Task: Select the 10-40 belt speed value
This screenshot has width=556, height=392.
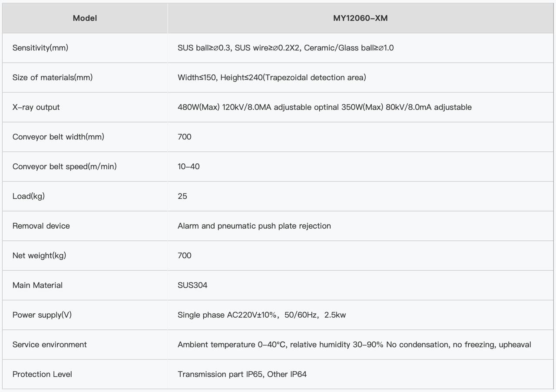Action: coord(189,167)
